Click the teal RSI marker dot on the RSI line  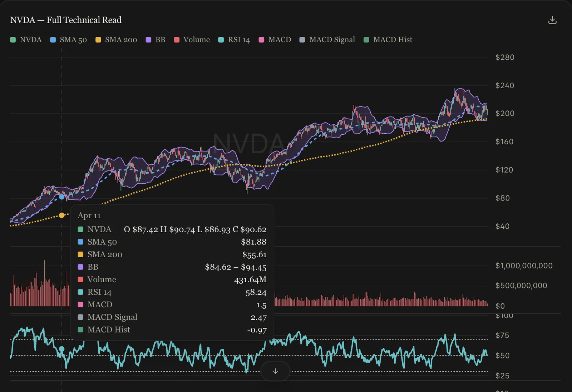[x=62, y=349]
